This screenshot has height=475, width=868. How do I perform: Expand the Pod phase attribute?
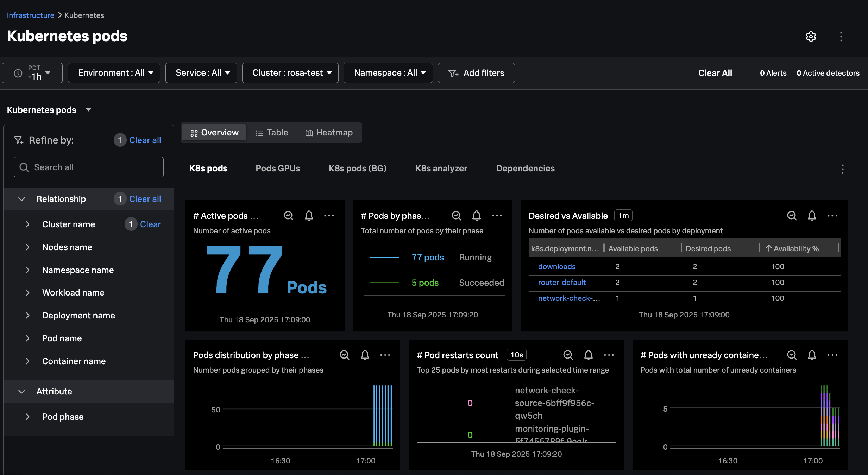pos(28,417)
